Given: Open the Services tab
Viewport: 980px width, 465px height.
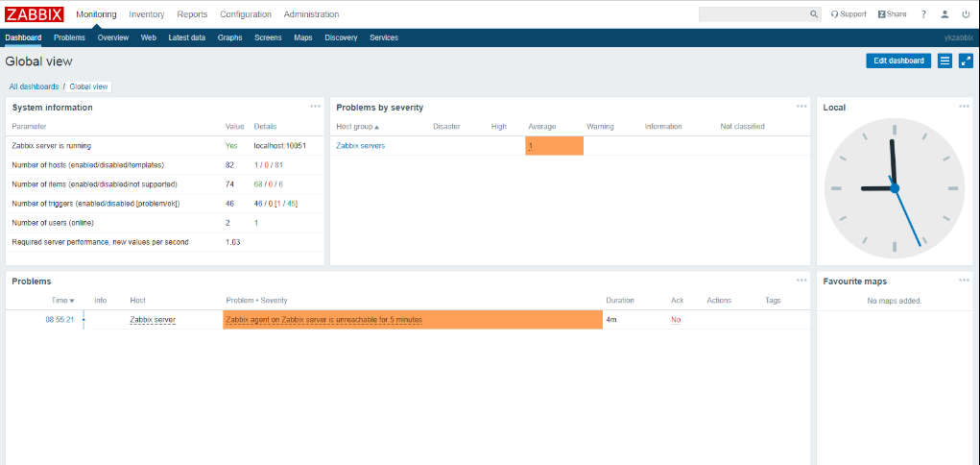Looking at the screenshot, I should [384, 37].
